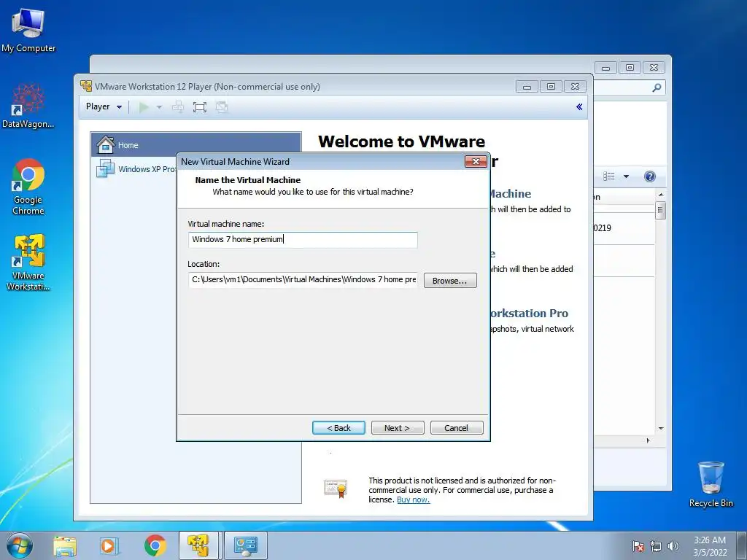Enter full screen mode via toolbar icon
Viewport: 747px width, 560px height.
[x=200, y=107]
